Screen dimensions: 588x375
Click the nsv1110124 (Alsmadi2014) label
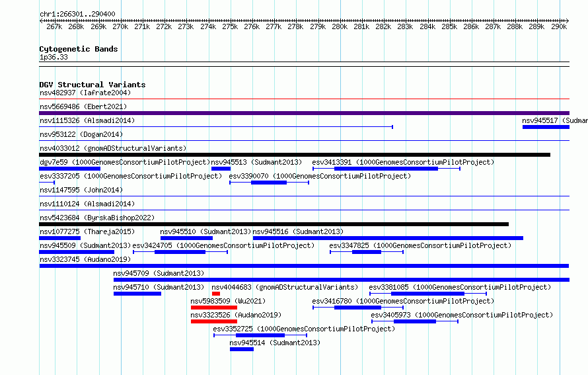[x=87, y=204]
